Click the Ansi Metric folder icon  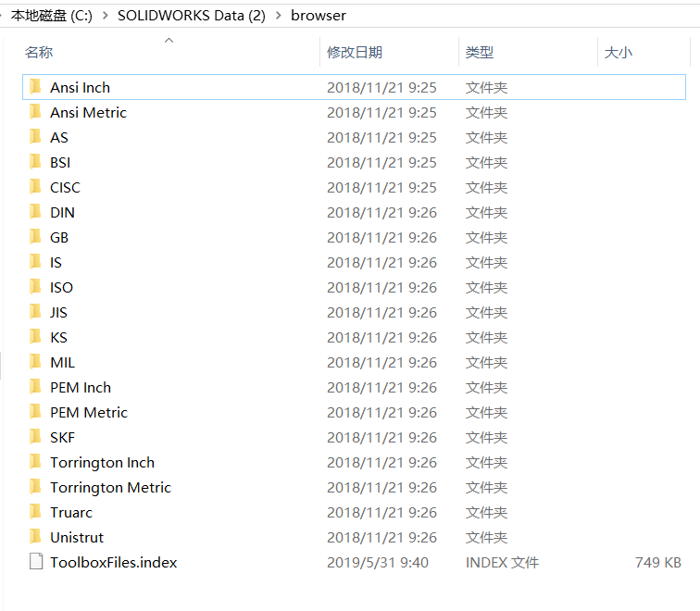(36, 112)
